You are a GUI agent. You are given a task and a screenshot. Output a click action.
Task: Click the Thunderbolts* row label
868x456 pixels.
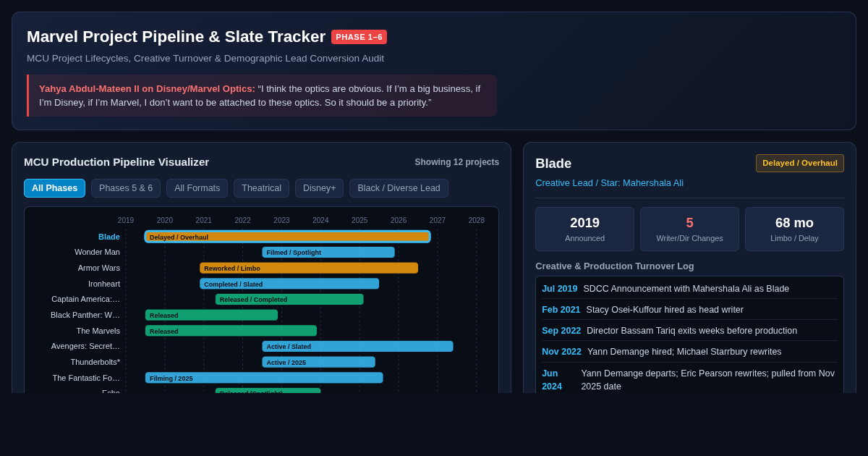point(95,362)
